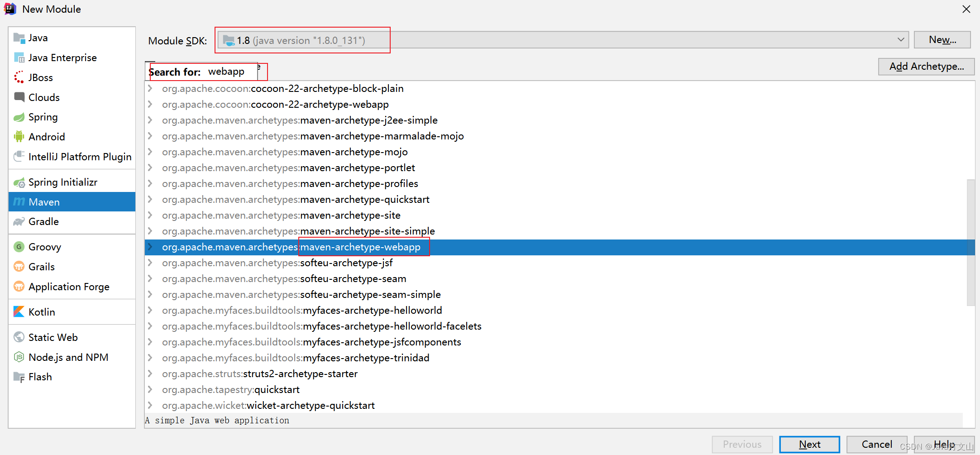Close the New Module dialog
980x455 pixels.
click(966, 9)
